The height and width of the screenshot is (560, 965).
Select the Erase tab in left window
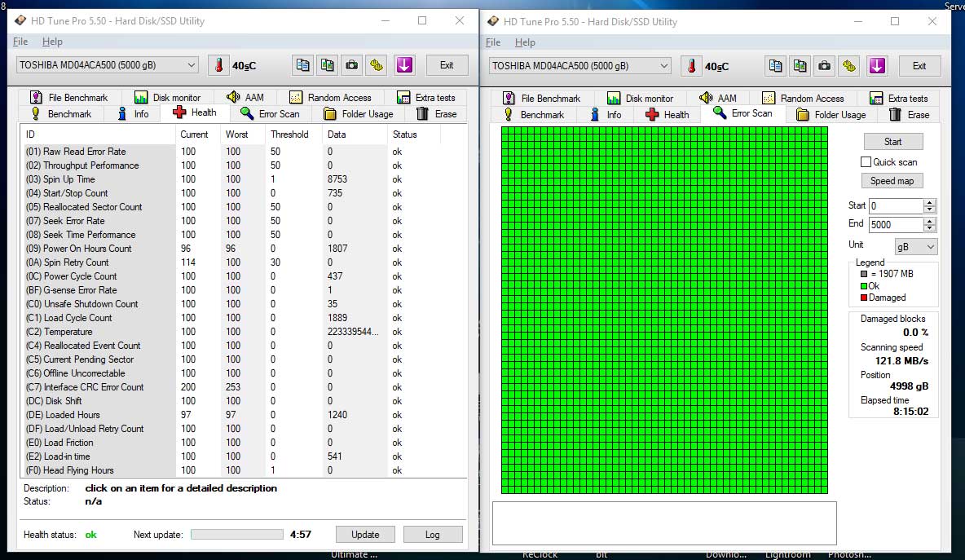(x=436, y=114)
